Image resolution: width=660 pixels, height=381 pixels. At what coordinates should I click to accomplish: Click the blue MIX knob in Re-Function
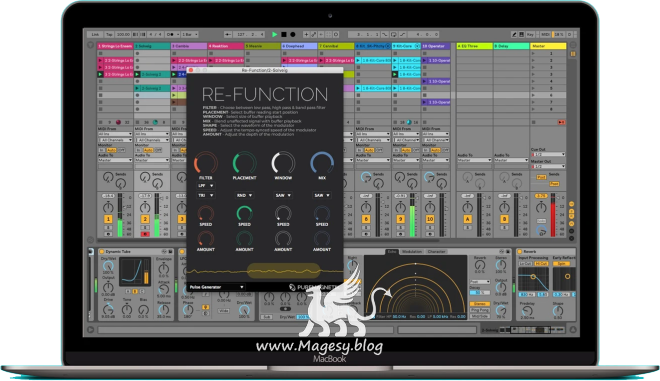click(x=322, y=163)
